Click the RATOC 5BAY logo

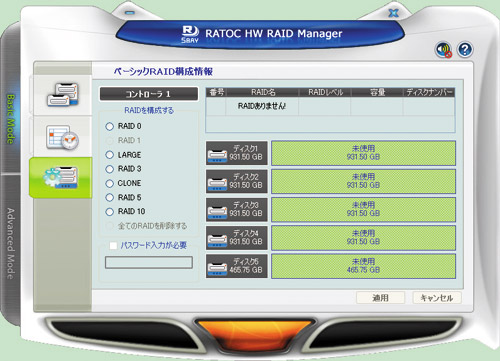coord(190,34)
